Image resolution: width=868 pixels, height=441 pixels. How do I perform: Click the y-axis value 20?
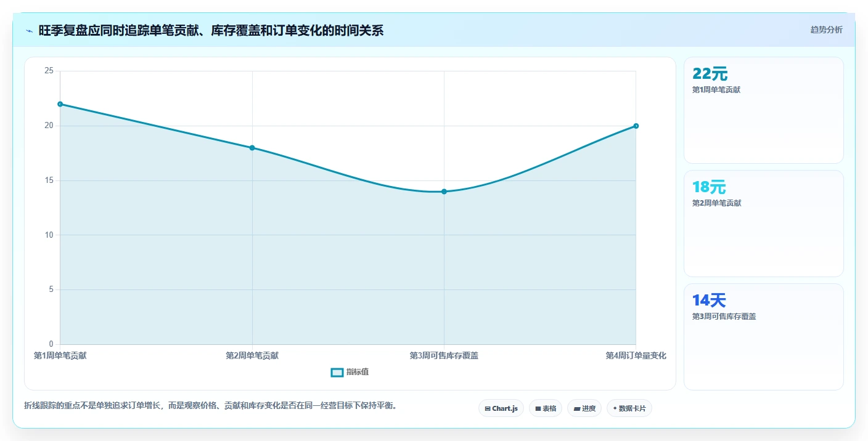[49, 126]
